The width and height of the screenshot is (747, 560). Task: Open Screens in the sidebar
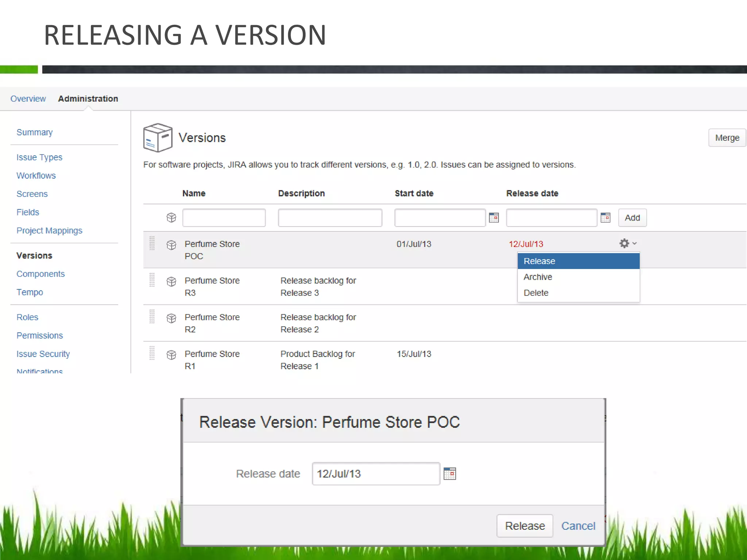(32, 194)
